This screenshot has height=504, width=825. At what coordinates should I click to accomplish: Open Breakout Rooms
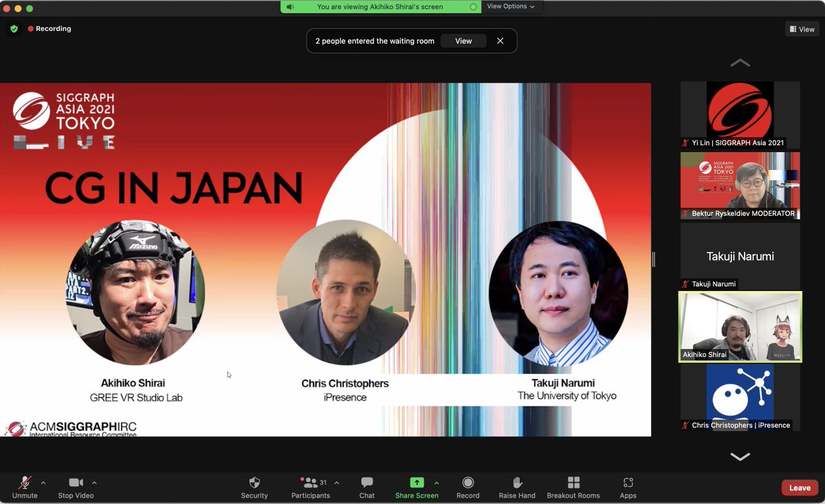click(573, 487)
